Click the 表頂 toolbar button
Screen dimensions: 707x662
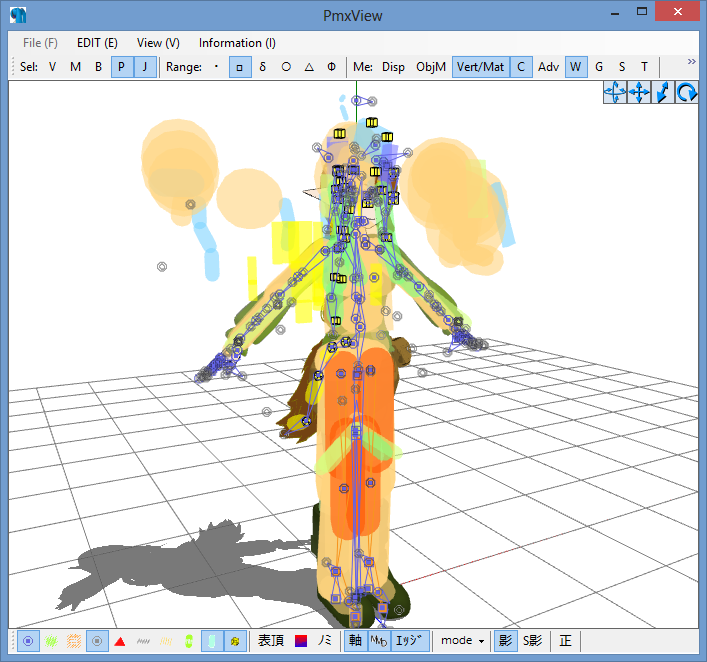click(x=271, y=641)
